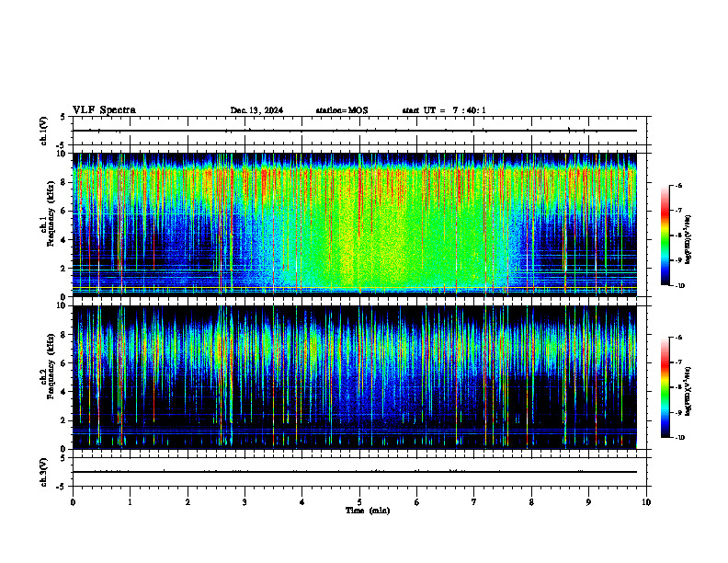
Task: Select the "start UT = 7 : 40: 1" text
Action: (x=444, y=110)
